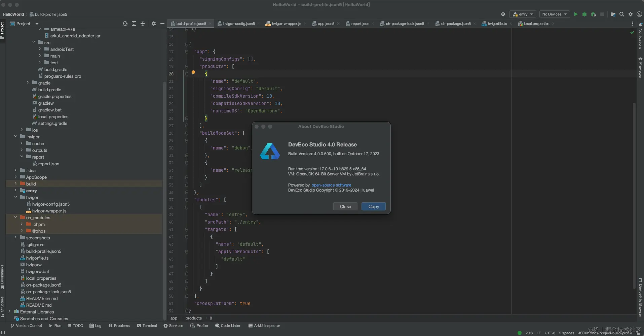Viewport: 644px width, 336px height.
Task: Switch to app.json5 tab
Action: (326, 24)
